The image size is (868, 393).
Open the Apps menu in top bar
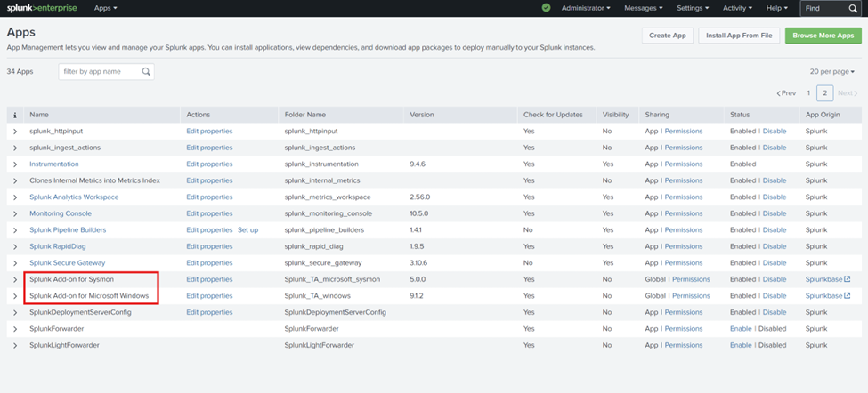(106, 8)
